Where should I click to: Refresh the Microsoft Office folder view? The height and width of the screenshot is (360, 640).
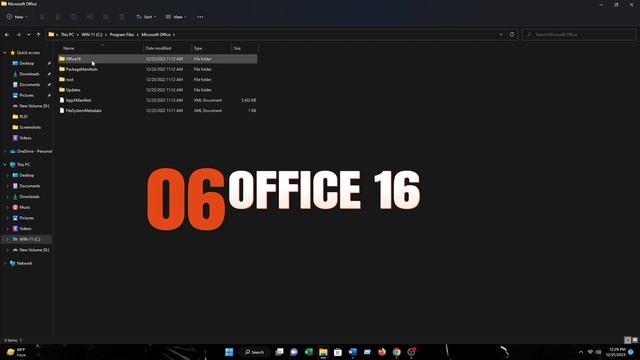(512, 35)
